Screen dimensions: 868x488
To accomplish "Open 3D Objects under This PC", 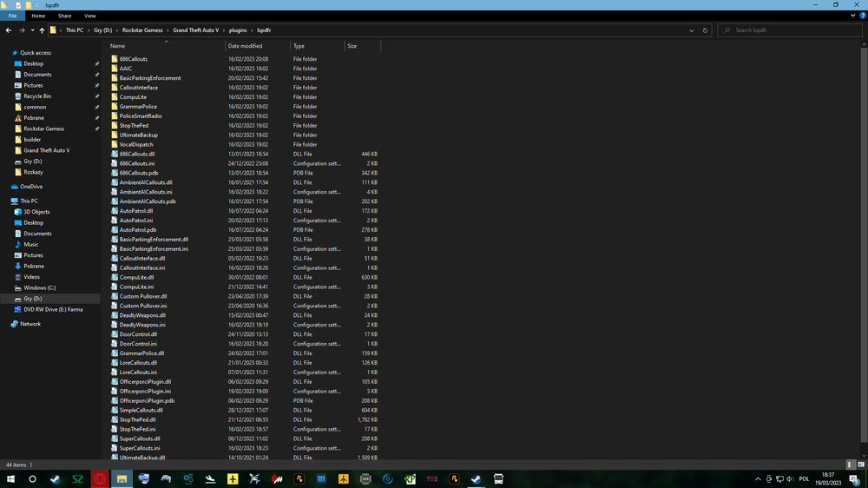I will pos(36,212).
